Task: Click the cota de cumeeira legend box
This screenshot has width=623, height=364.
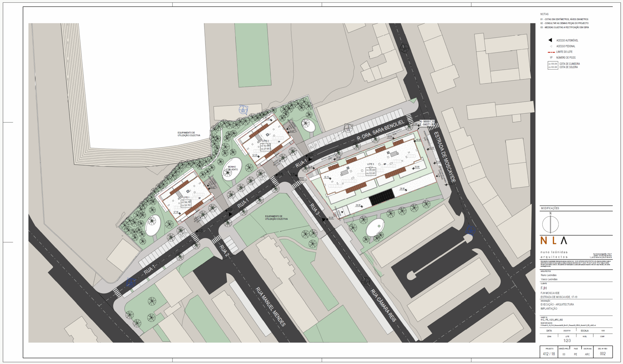Action: click(x=553, y=65)
